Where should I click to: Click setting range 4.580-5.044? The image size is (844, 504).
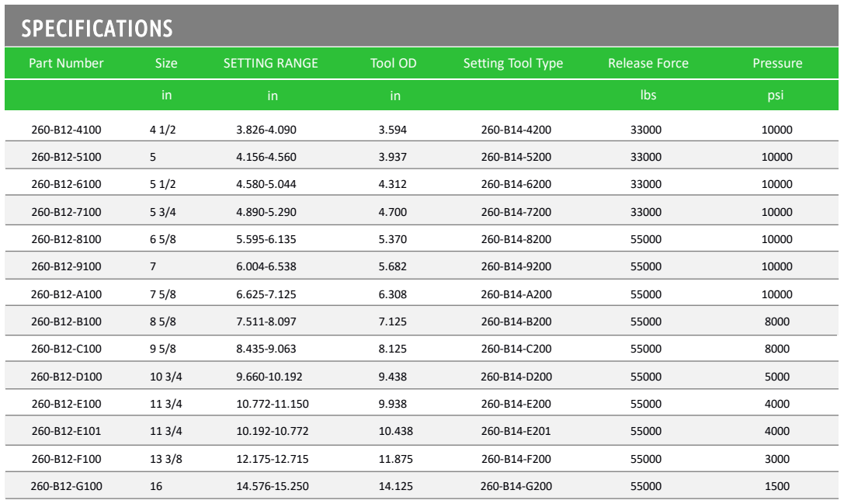(266, 184)
